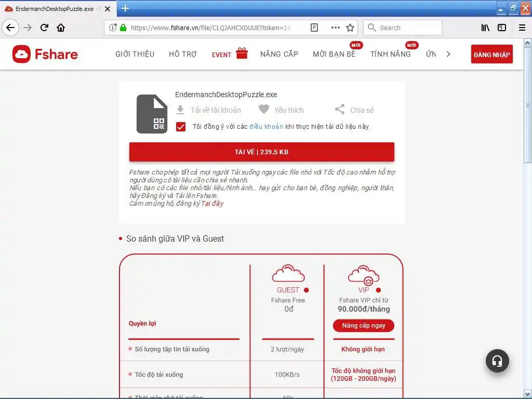The height and width of the screenshot is (399, 532).
Task: Toggle reader view in address bar
Action: pyautogui.click(x=314, y=28)
